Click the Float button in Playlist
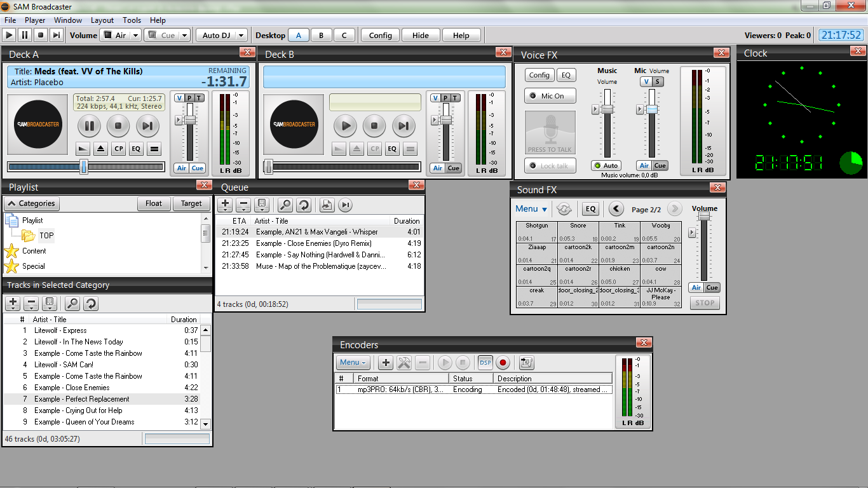The image size is (868, 488). point(154,203)
